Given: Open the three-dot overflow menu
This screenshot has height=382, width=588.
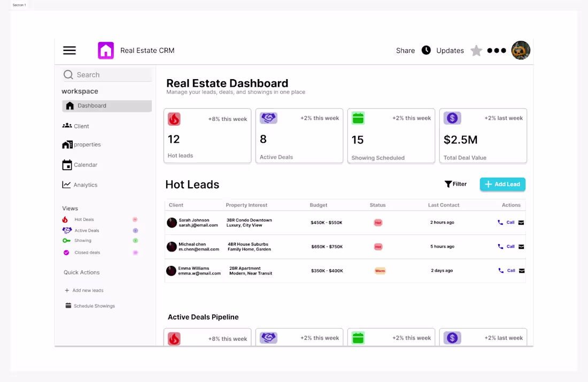Looking at the screenshot, I should pyautogui.click(x=496, y=50).
